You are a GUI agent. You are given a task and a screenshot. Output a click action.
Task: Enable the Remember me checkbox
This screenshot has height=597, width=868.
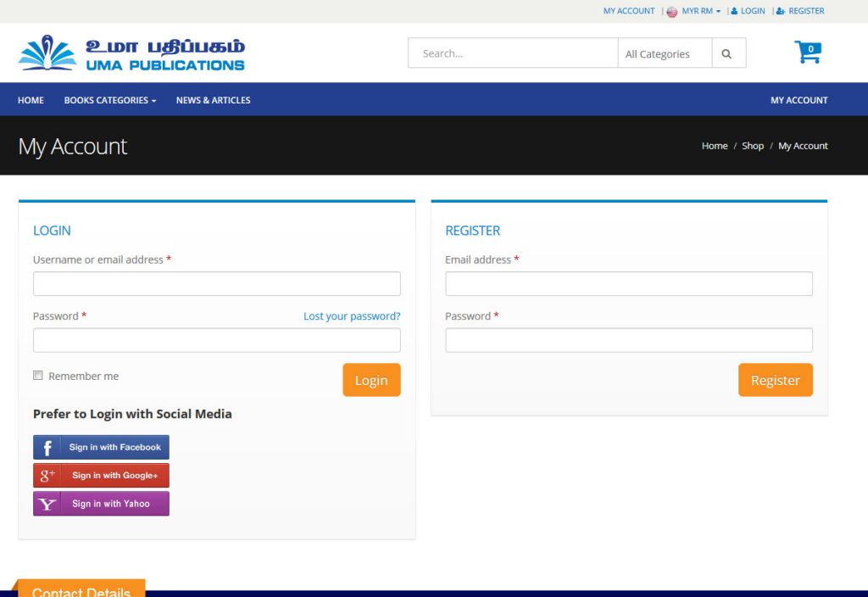click(x=38, y=376)
